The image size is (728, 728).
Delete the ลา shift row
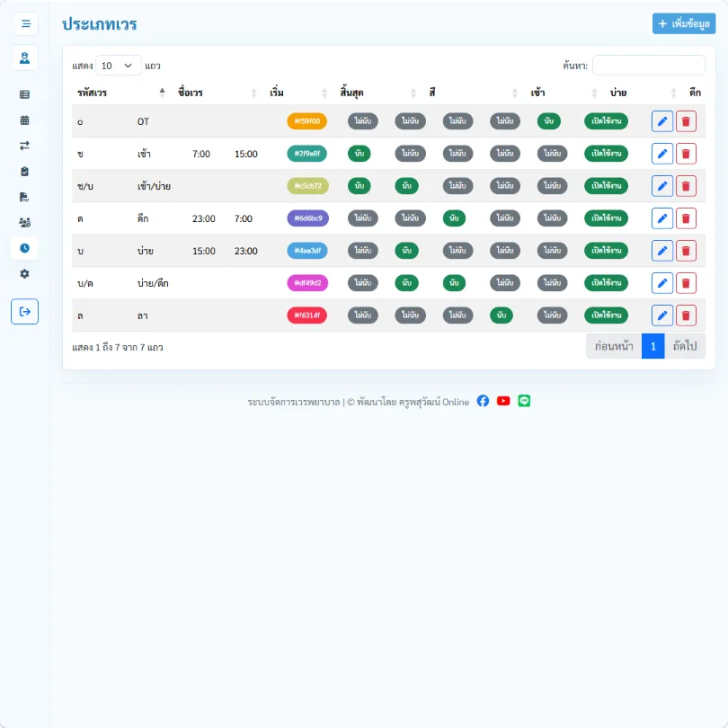point(686,315)
